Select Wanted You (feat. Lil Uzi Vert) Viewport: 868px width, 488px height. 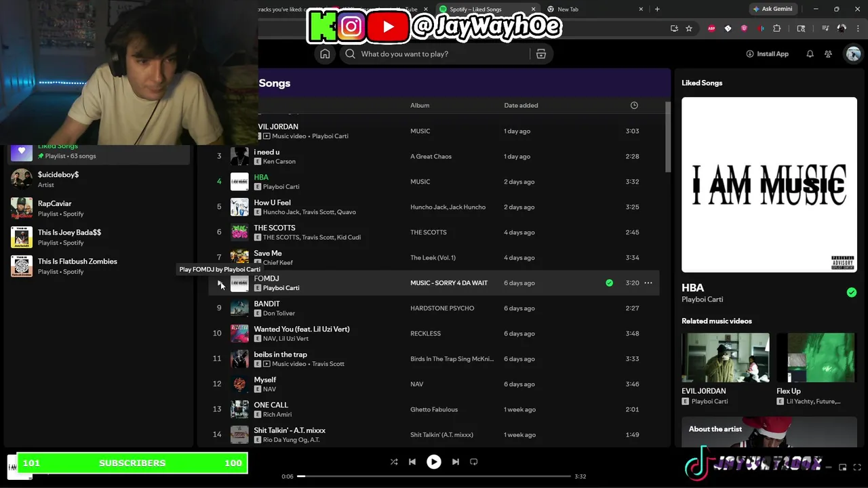(x=302, y=329)
